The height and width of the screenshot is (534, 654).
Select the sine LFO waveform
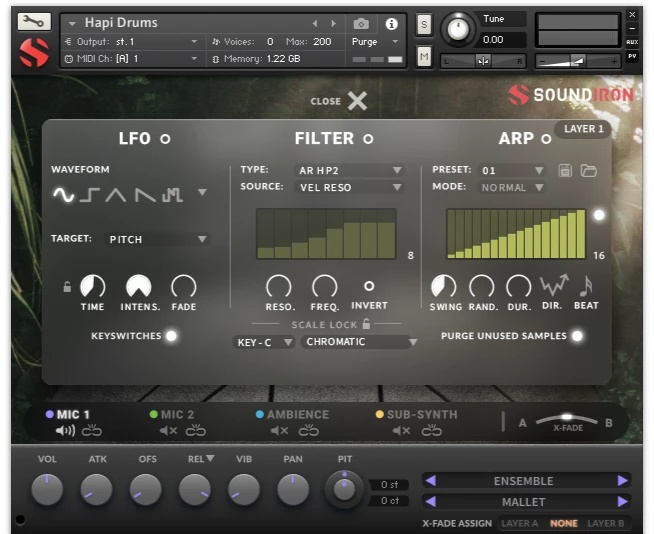click(63, 194)
